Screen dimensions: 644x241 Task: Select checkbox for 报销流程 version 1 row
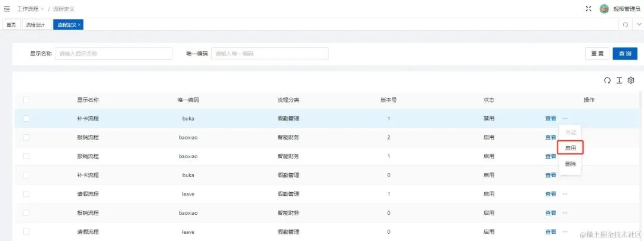coord(26,156)
